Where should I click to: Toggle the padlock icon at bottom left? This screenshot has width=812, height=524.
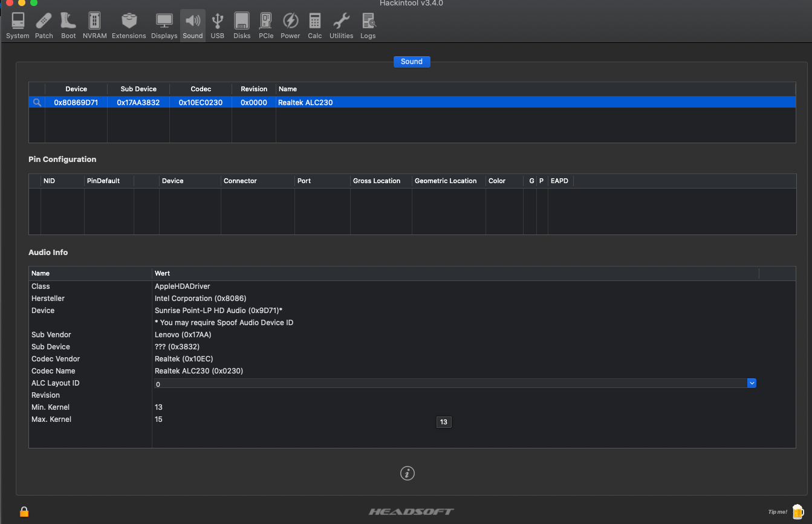24,511
